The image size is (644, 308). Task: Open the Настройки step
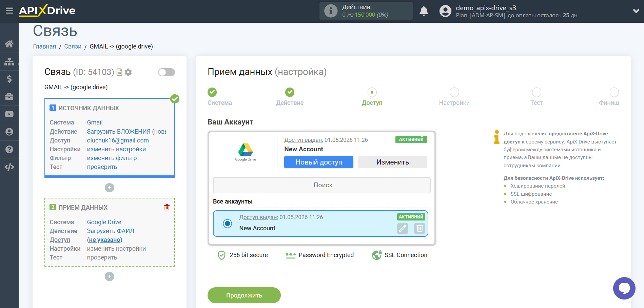click(x=454, y=92)
